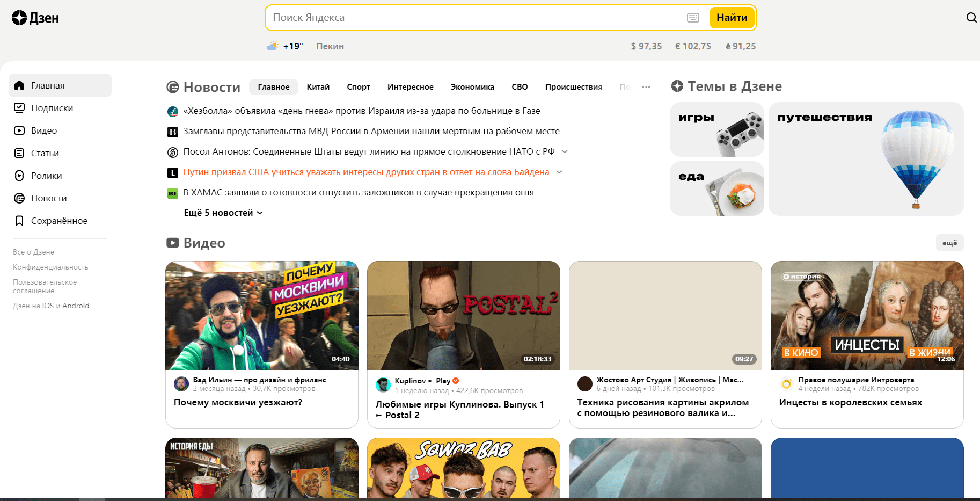
Task: Click the Темы в Дзене star icon
Action: tap(677, 86)
